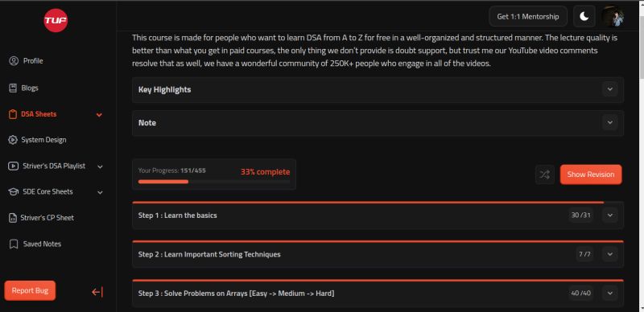Click the TUF logo icon
The height and width of the screenshot is (312, 644).
[56, 20]
